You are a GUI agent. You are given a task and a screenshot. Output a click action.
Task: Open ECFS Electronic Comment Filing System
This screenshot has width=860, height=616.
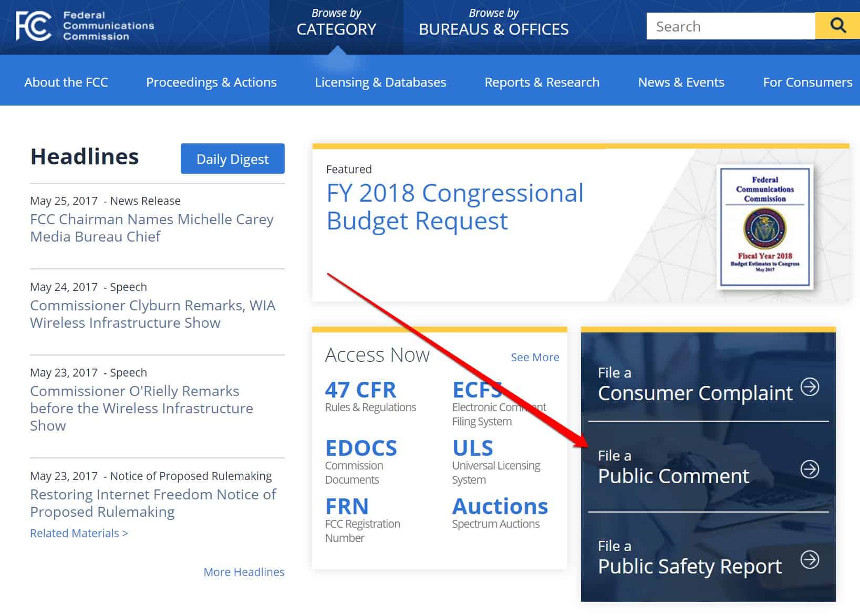tap(499, 403)
